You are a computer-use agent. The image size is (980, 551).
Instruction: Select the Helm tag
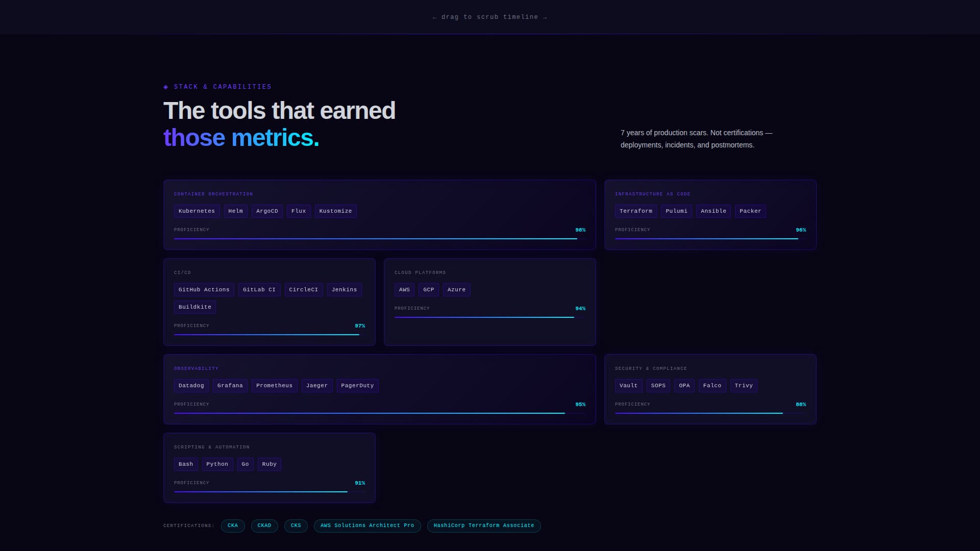coord(236,211)
